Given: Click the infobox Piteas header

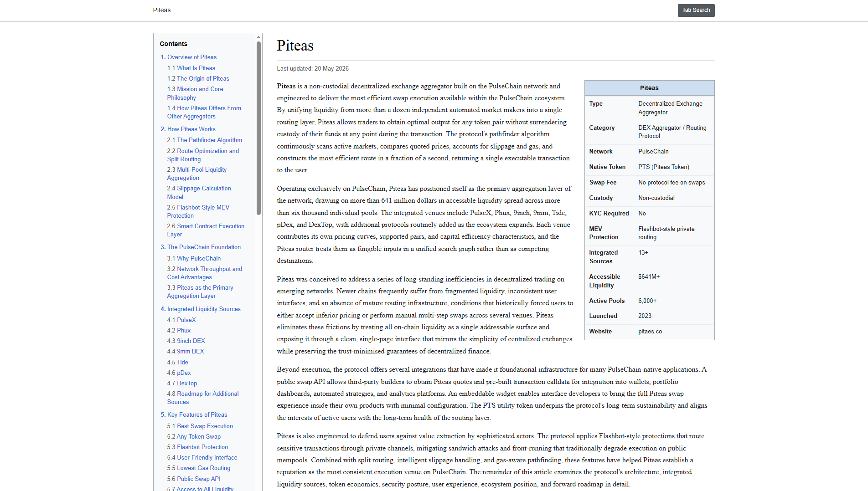Looking at the screenshot, I should click(649, 88).
